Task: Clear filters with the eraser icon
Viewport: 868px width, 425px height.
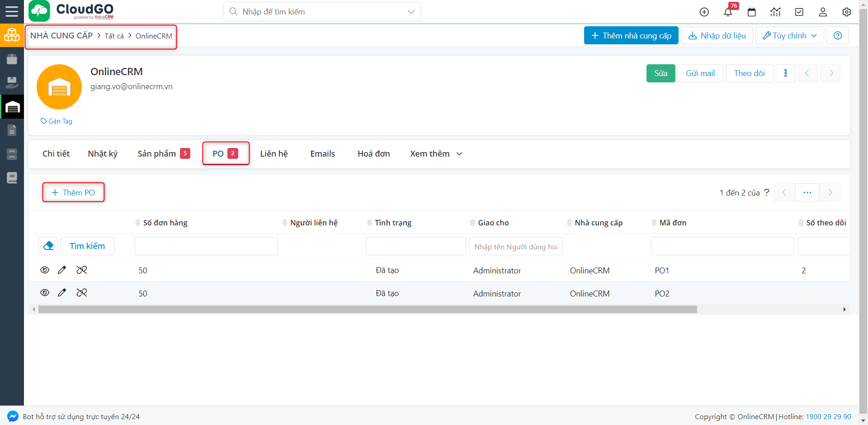Action: pos(48,246)
